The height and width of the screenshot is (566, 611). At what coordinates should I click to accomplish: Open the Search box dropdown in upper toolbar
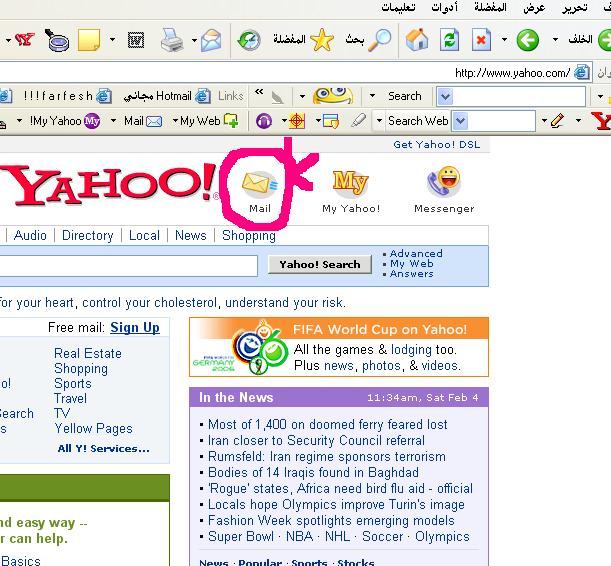(445, 96)
